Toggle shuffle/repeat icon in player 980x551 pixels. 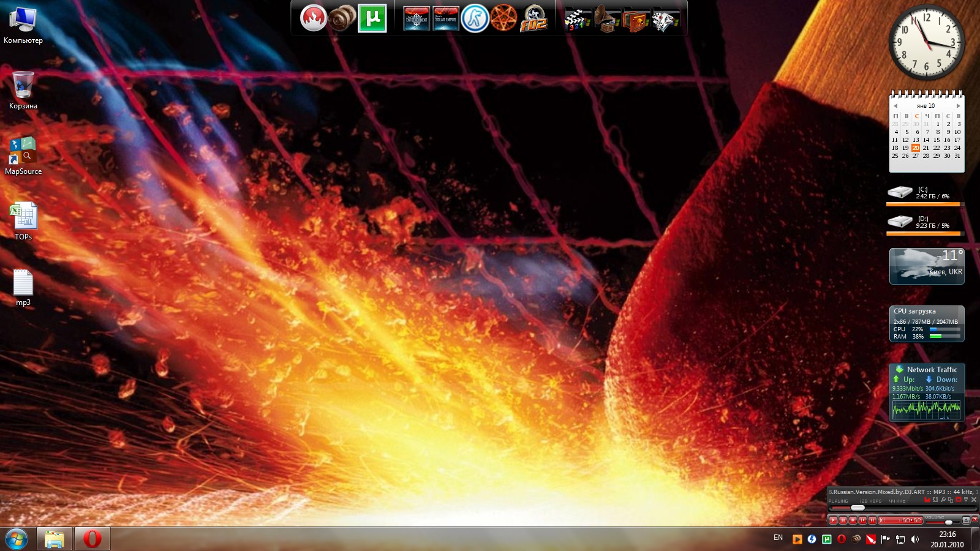coord(935,500)
